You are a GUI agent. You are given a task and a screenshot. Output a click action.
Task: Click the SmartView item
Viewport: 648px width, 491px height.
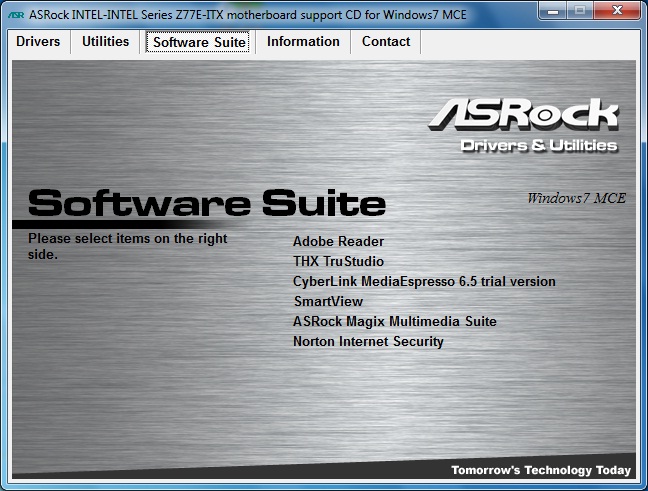(328, 301)
